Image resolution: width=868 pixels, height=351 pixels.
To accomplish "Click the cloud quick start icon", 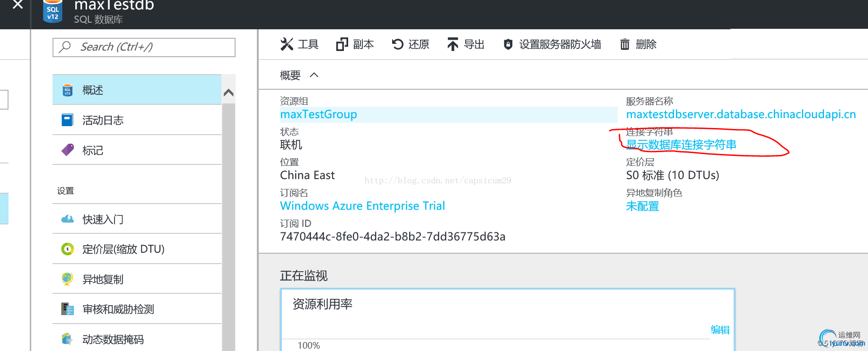I will pos(68,219).
